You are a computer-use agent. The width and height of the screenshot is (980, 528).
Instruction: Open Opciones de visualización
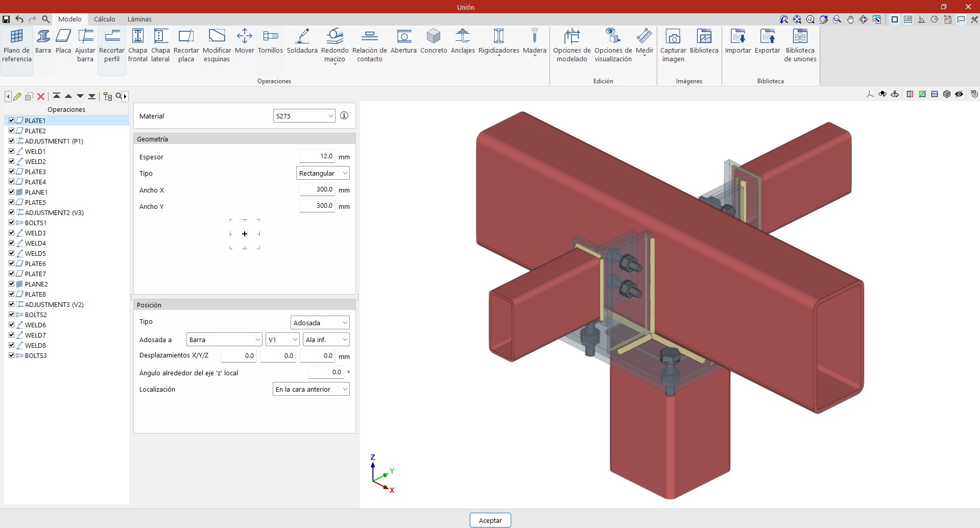tap(613, 46)
